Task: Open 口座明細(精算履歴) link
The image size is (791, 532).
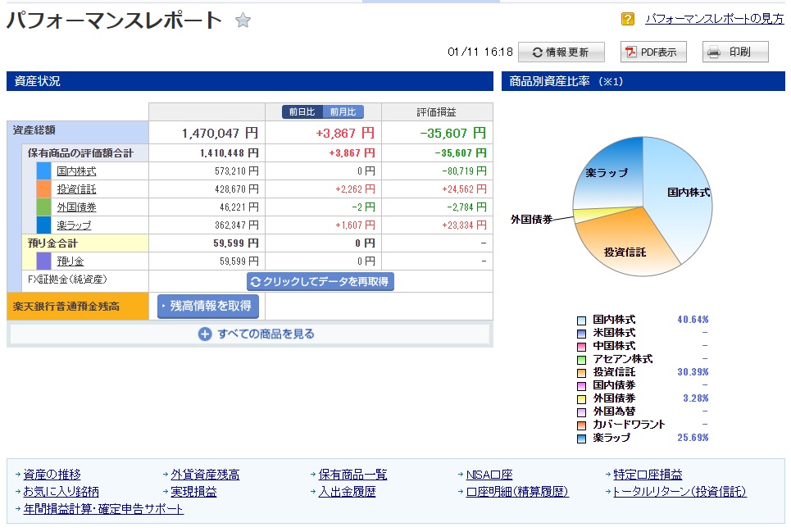Action: 517,492
